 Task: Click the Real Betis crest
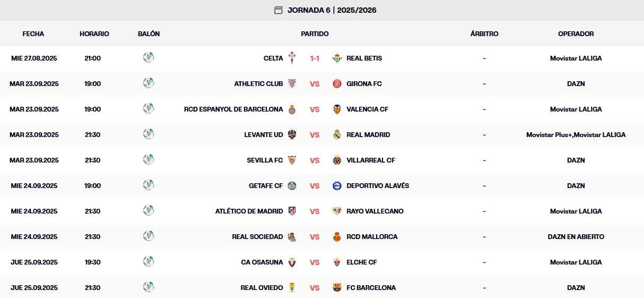(337, 58)
